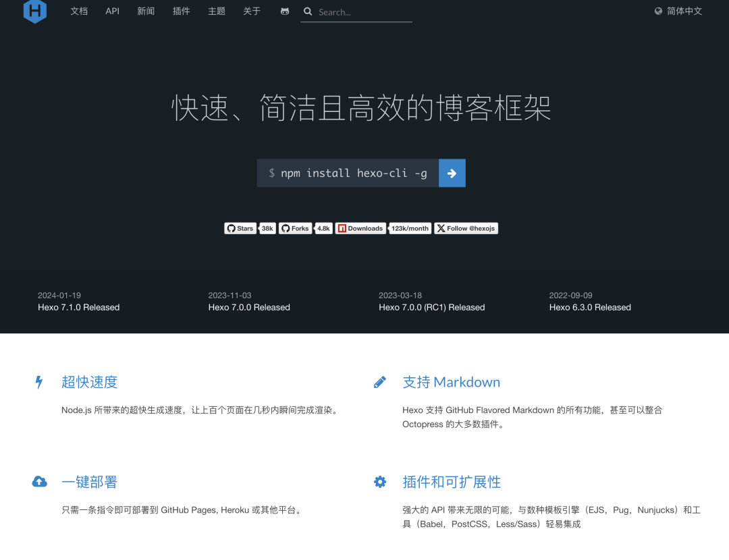This screenshot has width=729, height=560.
Task: Click the date 2024-01-19
Action: pyautogui.click(x=59, y=296)
